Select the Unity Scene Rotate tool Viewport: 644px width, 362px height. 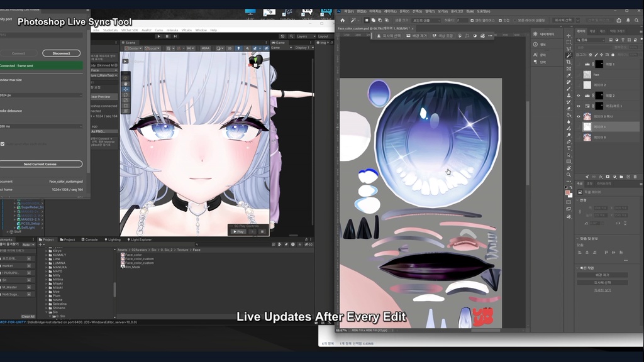(x=126, y=94)
